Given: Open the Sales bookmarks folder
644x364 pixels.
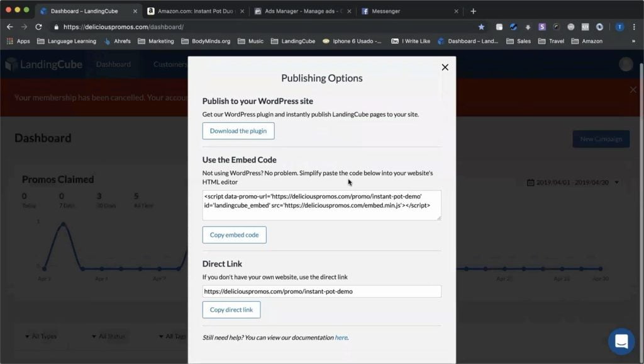Looking at the screenshot, I should pos(518,41).
